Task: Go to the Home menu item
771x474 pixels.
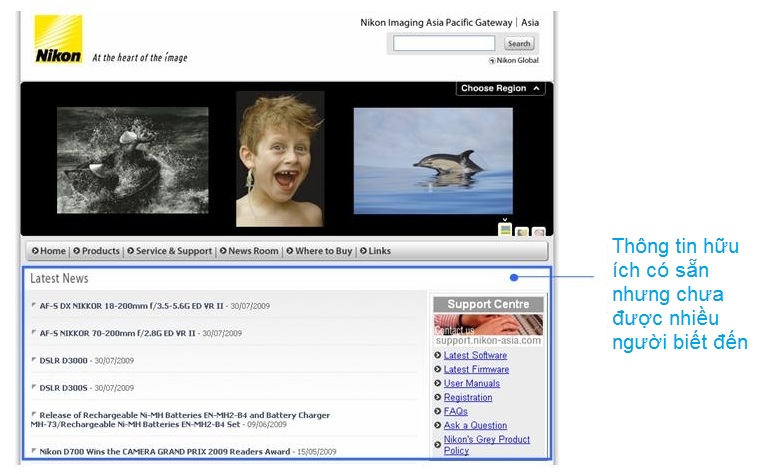Action: point(53,251)
